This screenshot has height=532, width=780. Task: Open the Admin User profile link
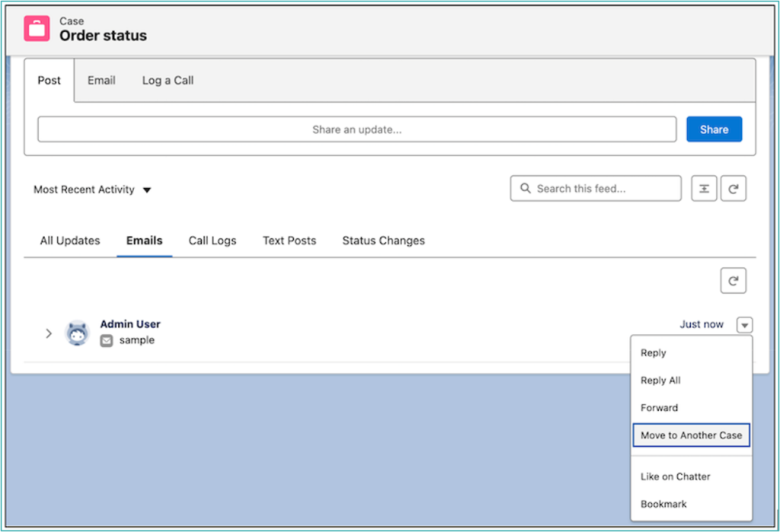click(x=130, y=324)
